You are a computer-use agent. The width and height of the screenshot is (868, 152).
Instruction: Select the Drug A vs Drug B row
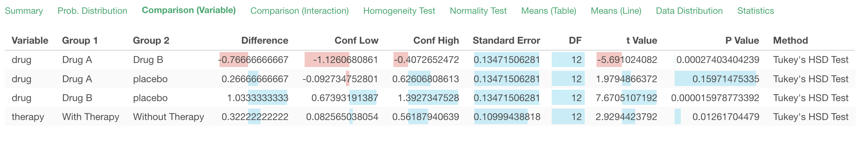tap(430, 60)
